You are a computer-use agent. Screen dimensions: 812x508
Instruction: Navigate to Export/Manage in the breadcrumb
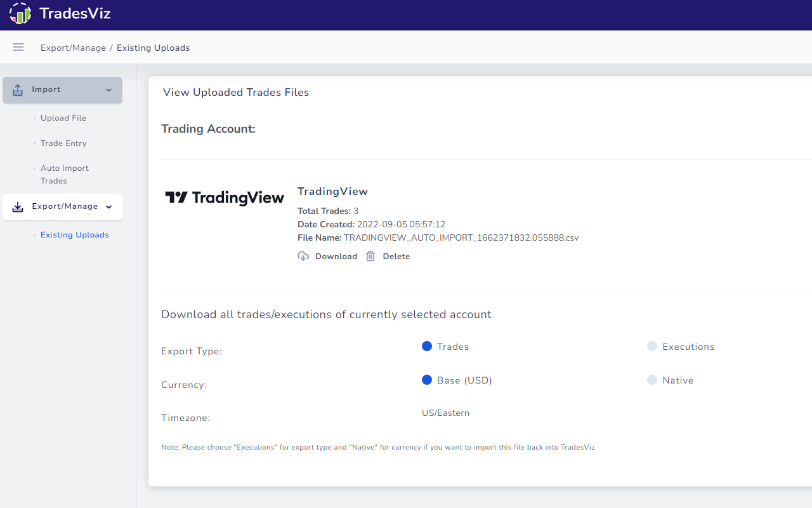click(73, 48)
